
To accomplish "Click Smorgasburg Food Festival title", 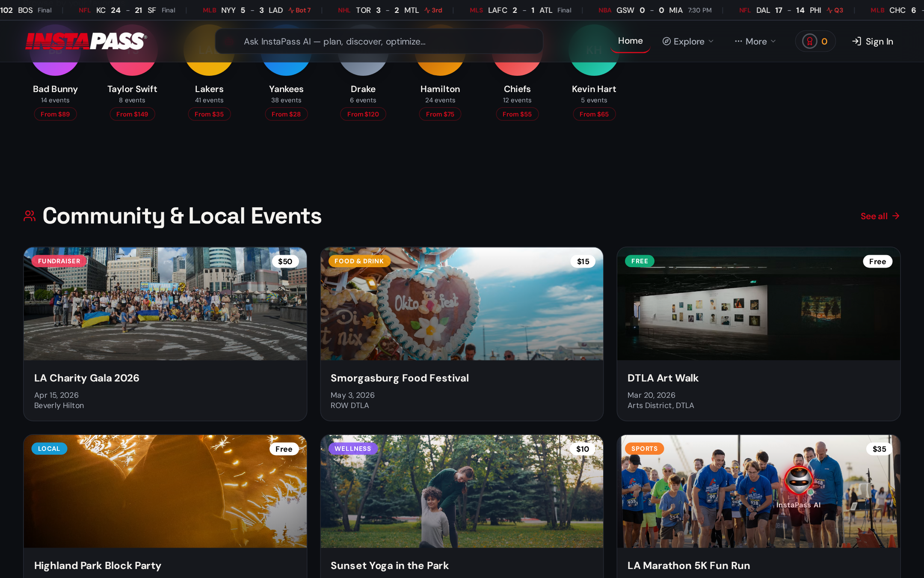I will click(x=400, y=378).
